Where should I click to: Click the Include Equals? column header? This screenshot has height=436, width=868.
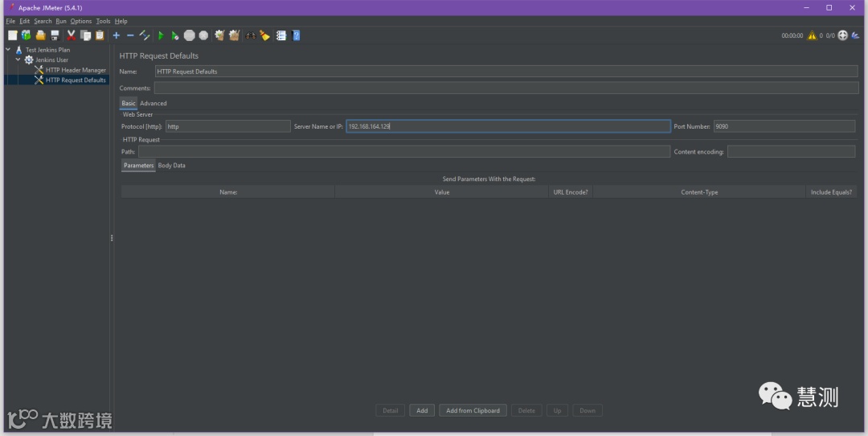tap(831, 192)
